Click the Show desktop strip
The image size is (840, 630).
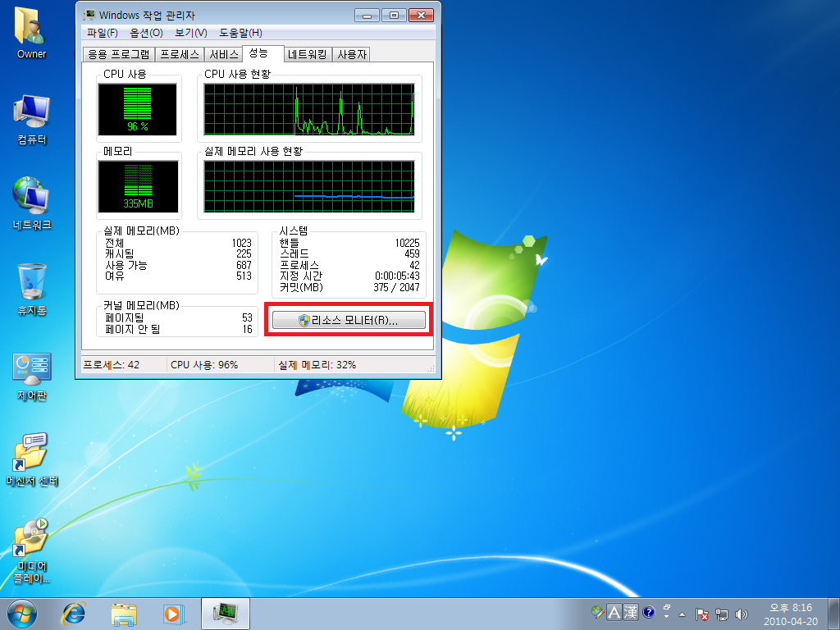(834, 614)
